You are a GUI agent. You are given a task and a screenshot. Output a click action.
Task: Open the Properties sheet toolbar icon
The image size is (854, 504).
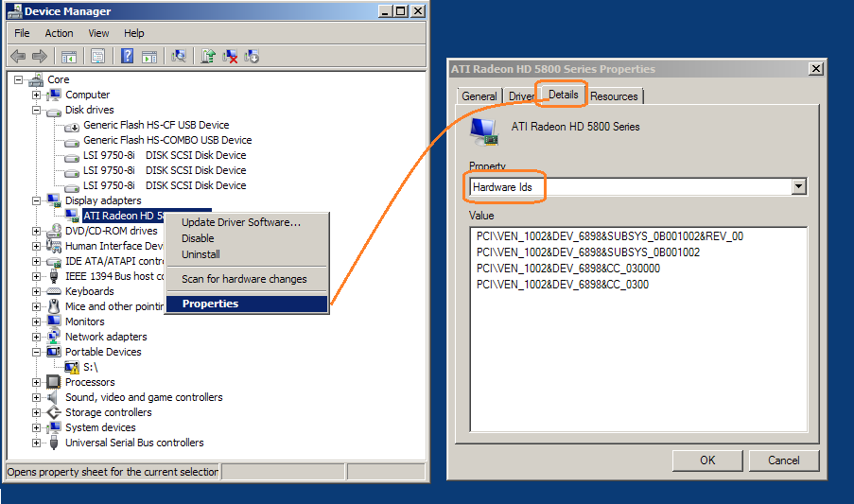98,56
